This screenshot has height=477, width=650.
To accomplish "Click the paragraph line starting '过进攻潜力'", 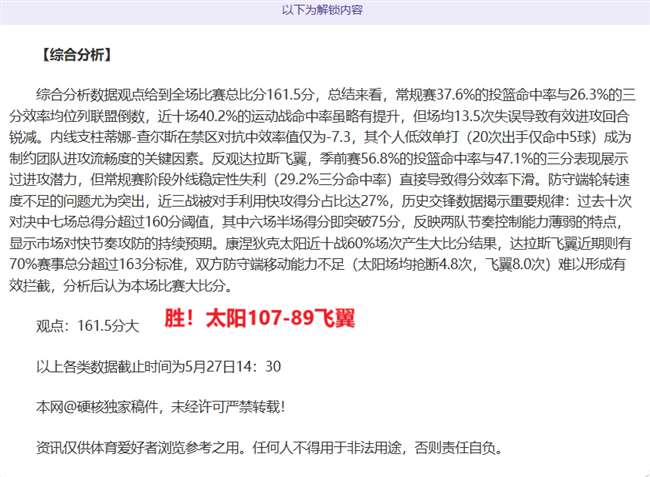I will 320,179.
